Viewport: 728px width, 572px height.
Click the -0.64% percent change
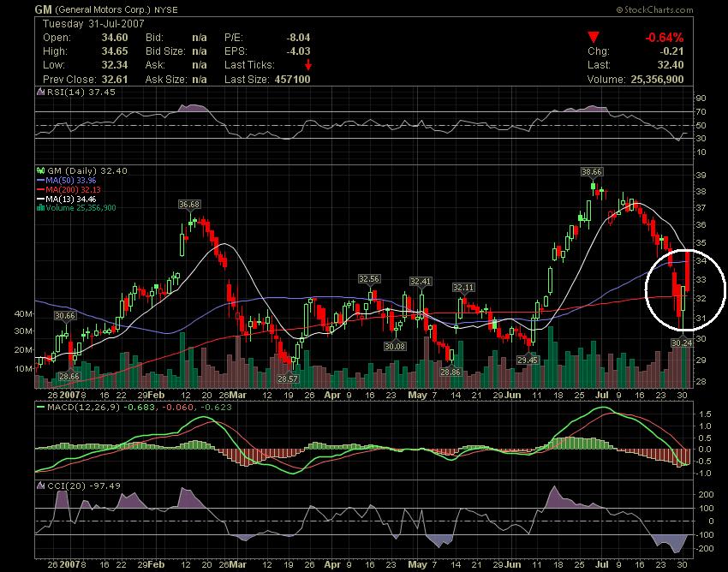click(665, 37)
